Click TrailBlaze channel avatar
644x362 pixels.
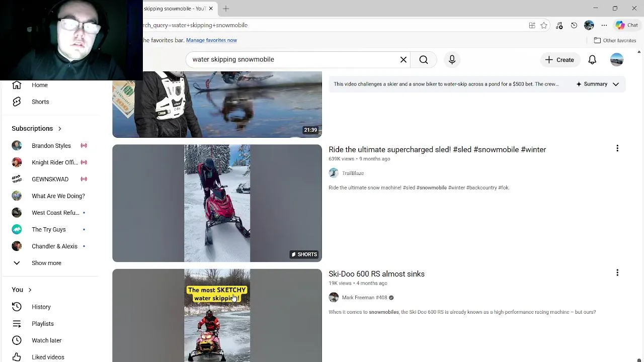334,173
